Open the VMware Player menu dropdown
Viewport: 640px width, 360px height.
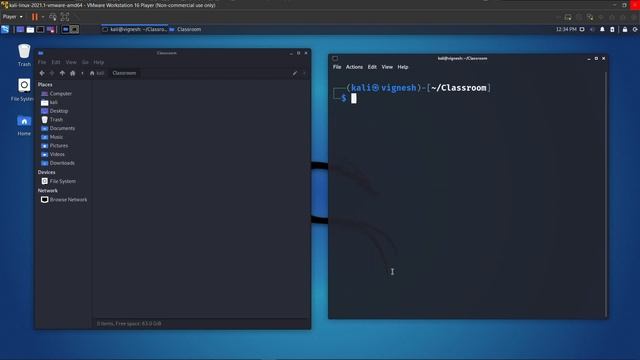13,17
